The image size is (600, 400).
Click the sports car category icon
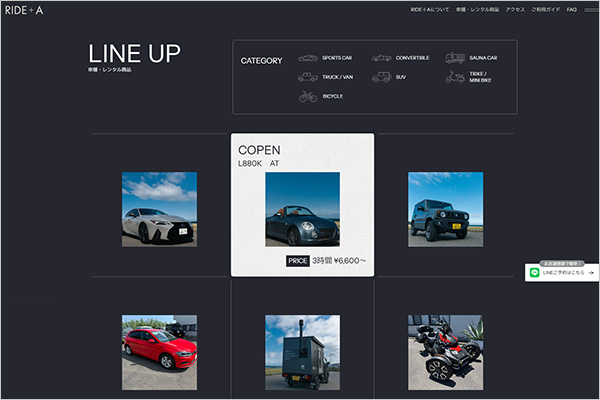[307, 58]
